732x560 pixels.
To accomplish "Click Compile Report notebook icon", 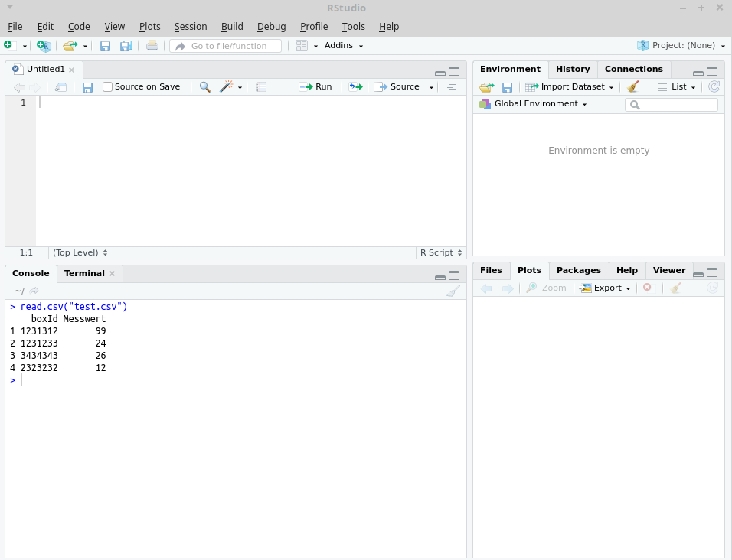I will pos(261,86).
